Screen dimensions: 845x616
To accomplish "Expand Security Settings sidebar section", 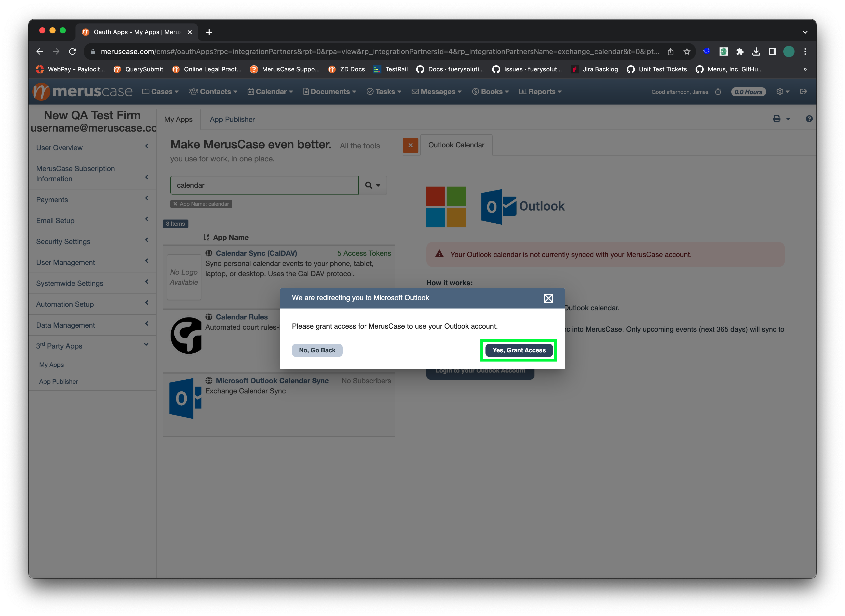I will (92, 242).
